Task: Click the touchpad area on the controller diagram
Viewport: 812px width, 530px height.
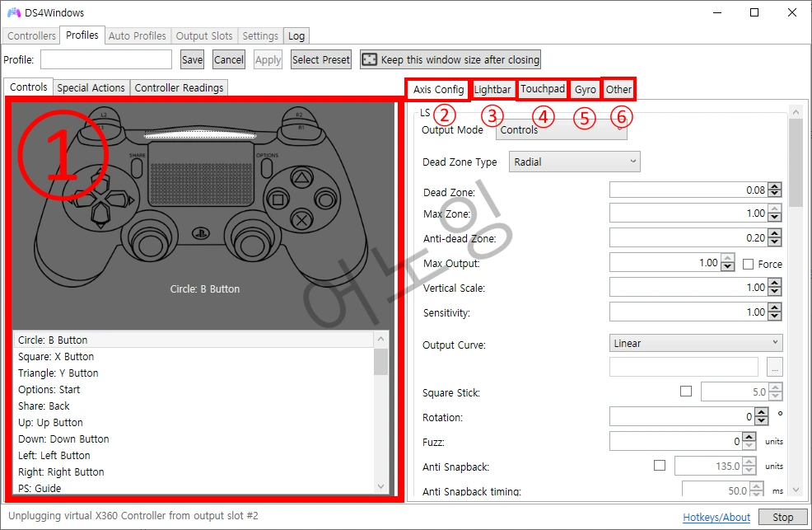Action: coord(202,174)
